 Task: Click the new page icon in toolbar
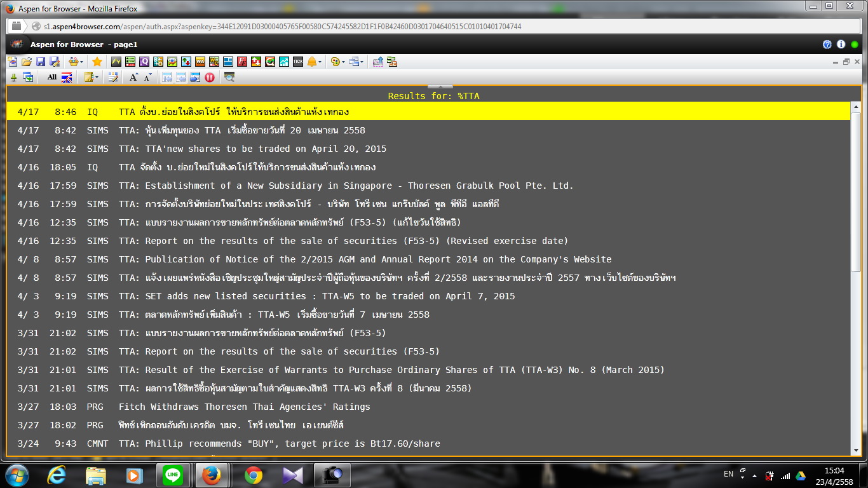13,62
